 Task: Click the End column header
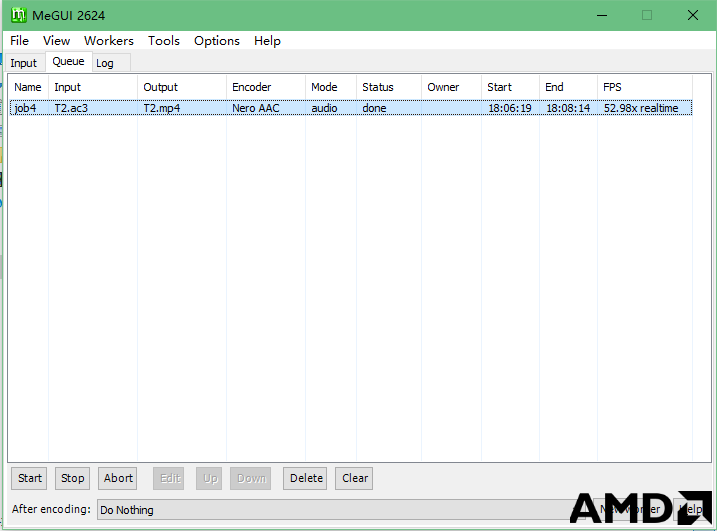coord(568,87)
